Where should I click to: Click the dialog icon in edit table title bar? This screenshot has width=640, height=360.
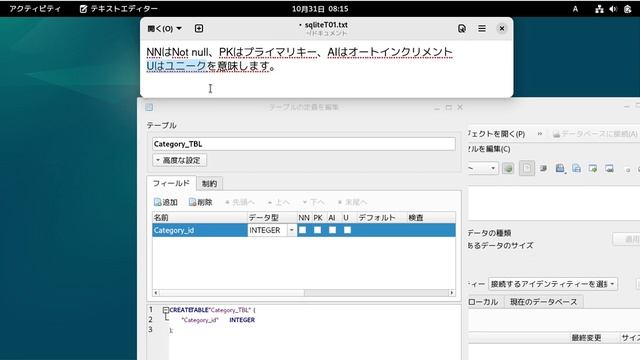pos(149,107)
